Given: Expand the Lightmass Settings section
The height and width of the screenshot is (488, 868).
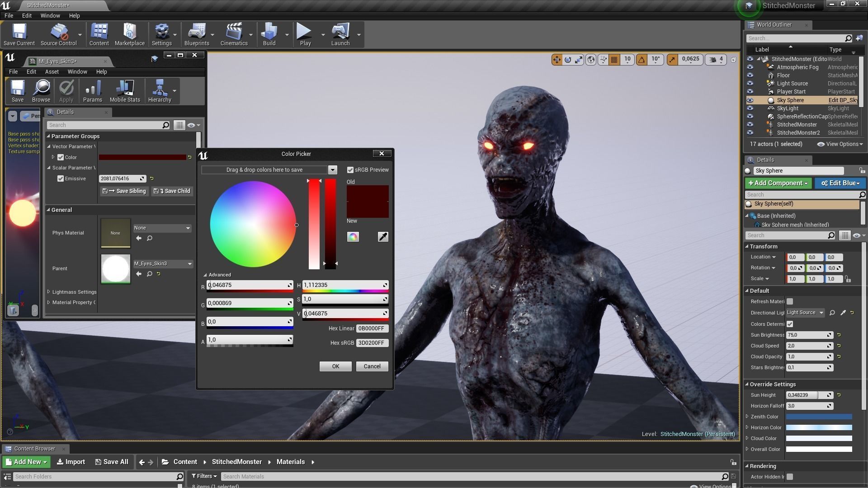Looking at the screenshot, I should (49, 292).
